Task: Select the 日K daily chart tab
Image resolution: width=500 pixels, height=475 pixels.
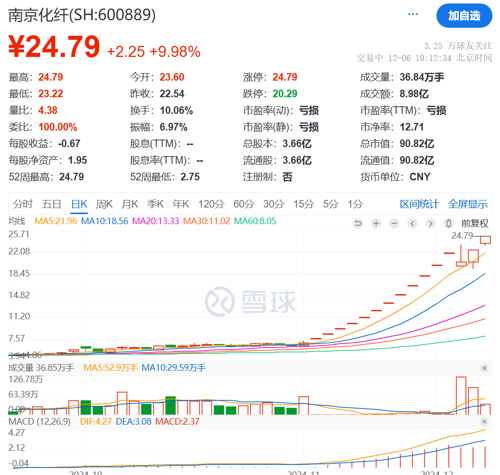Action: pyautogui.click(x=79, y=204)
